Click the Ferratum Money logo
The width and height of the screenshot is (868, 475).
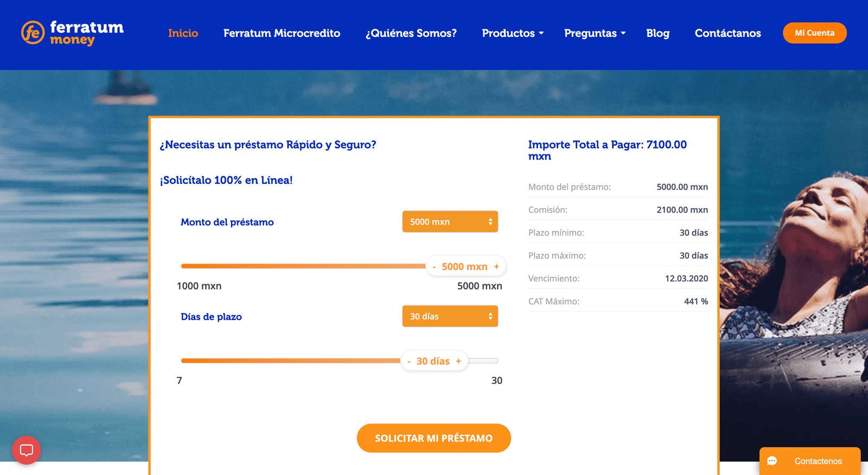tap(72, 33)
